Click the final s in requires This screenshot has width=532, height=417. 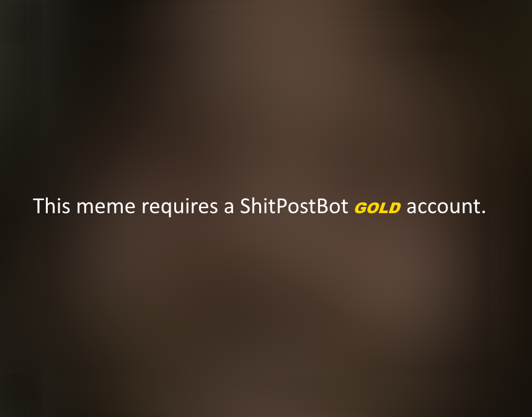pos(214,208)
